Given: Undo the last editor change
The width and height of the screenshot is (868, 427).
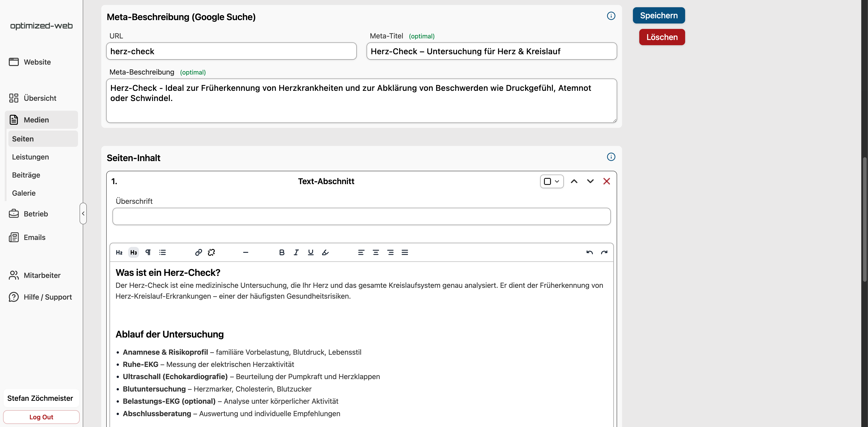Looking at the screenshot, I should (x=589, y=252).
